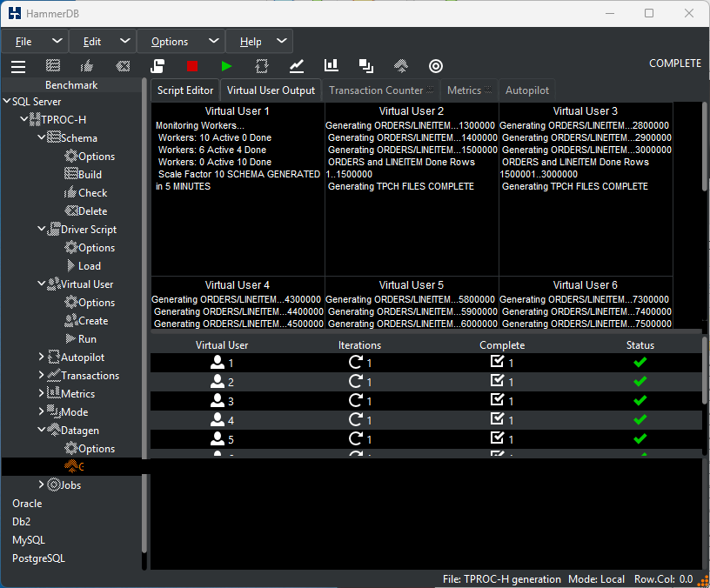
Task: Click the Virtual User 5 row icon
Action: (x=218, y=438)
